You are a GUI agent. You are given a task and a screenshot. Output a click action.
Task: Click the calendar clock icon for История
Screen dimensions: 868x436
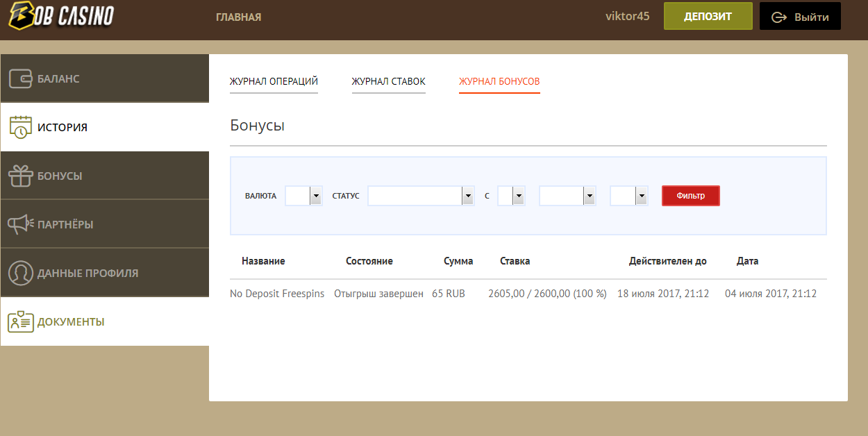point(21,127)
